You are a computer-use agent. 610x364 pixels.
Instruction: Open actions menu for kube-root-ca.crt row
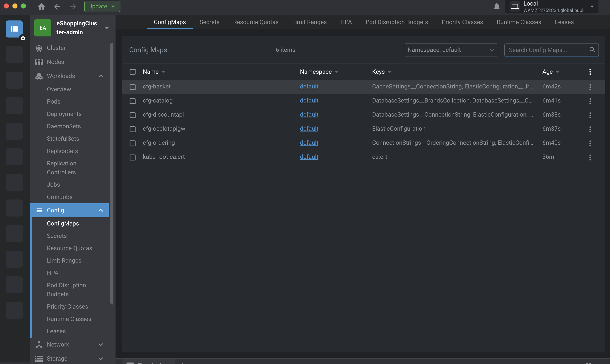tap(590, 157)
